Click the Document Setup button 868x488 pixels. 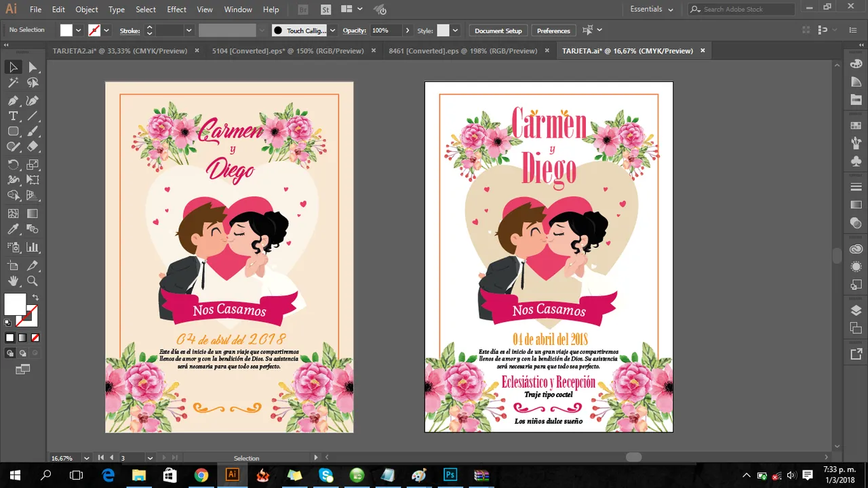point(498,30)
